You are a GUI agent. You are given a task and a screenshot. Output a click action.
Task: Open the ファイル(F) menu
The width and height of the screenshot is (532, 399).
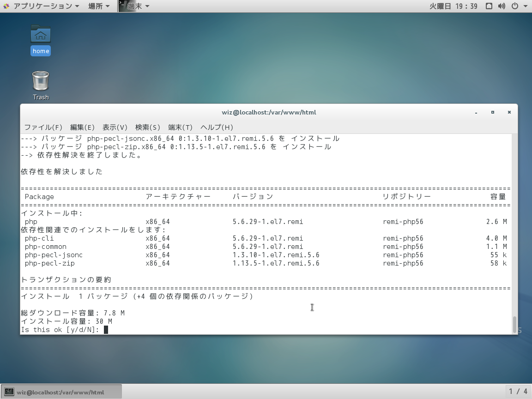43,127
